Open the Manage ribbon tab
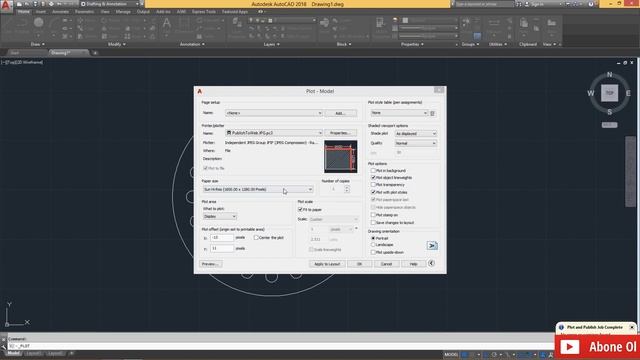 pyautogui.click(x=123, y=12)
